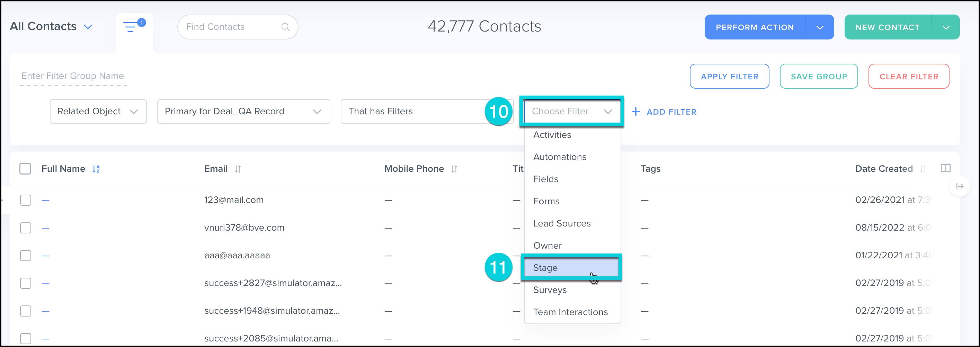Click the Find Contacts search field

pos(232,27)
